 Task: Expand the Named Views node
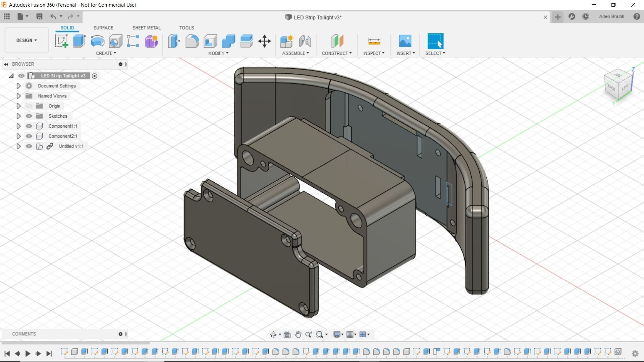click(18, 96)
